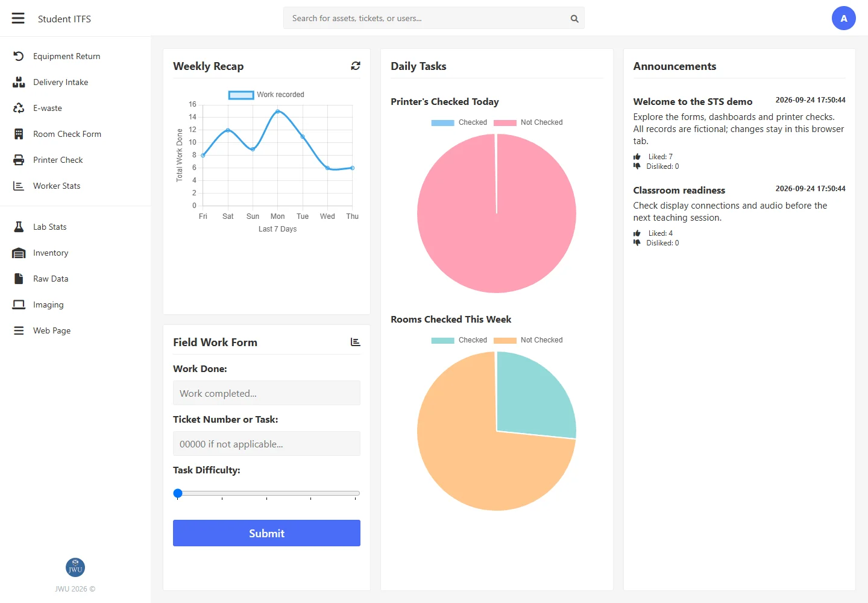Toggle Not Checked legend for Rooms Checked This Week

point(528,340)
